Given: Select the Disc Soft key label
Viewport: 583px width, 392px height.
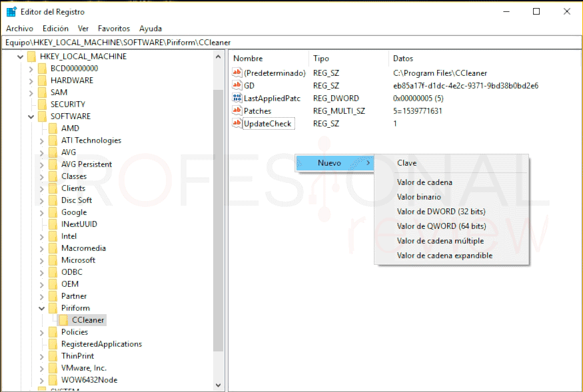Looking at the screenshot, I should pos(76,200).
